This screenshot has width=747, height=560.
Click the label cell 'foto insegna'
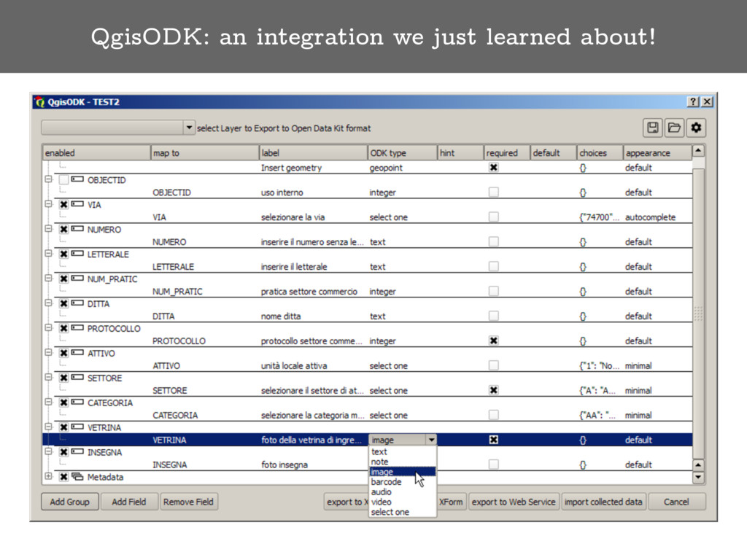coord(285,464)
